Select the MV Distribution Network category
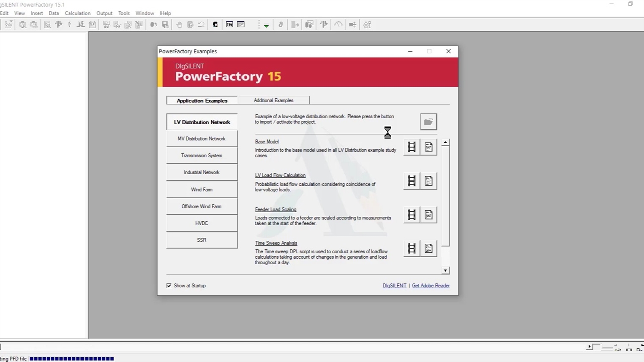 point(202,139)
